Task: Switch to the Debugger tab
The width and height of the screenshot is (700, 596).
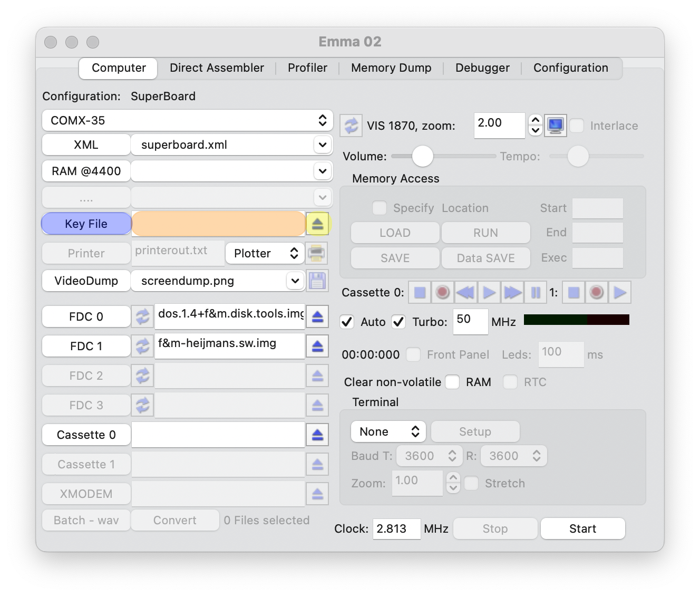Action: [482, 68]
